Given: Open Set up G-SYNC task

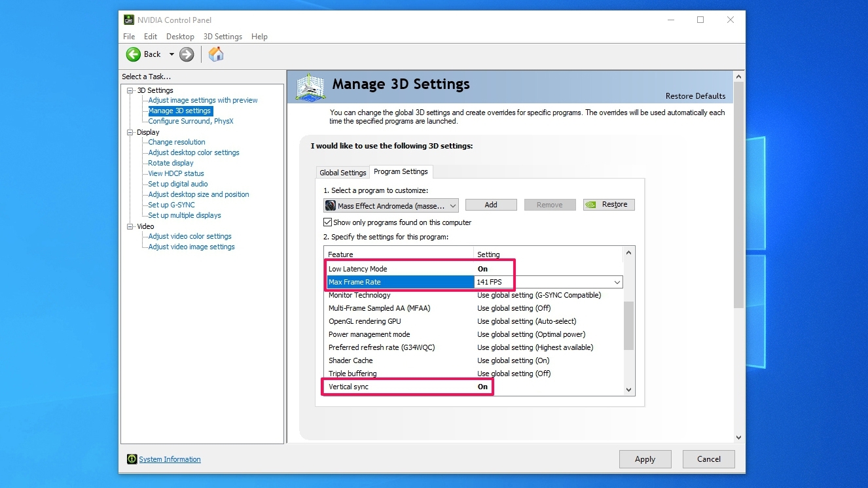Looking at the screenshot, I should coord(172,205).
